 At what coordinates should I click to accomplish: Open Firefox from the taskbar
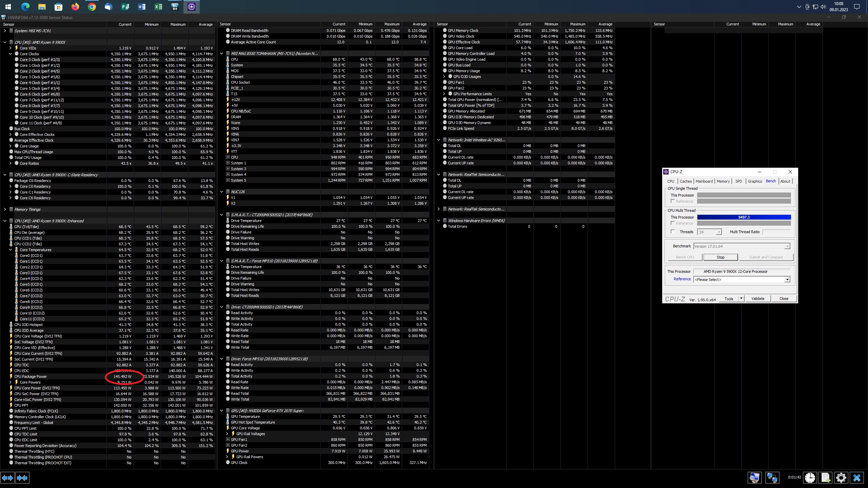[x=75, y=7]
